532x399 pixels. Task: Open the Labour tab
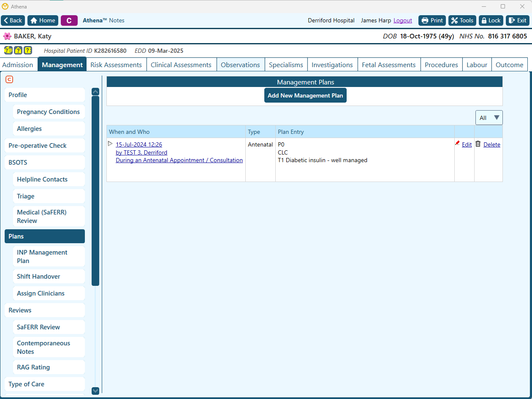coord(477,65)
